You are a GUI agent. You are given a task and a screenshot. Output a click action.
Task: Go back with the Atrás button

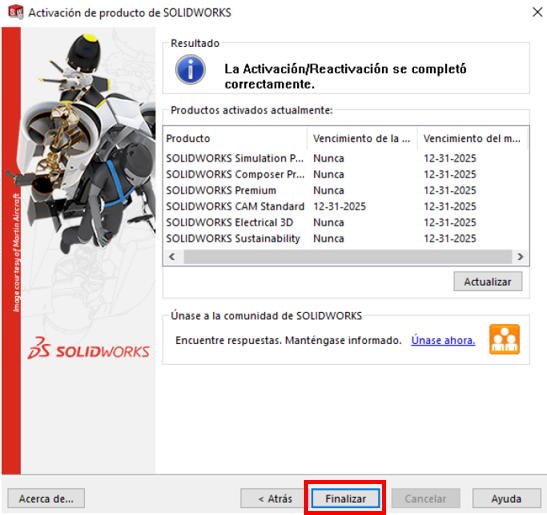point(275,499)
